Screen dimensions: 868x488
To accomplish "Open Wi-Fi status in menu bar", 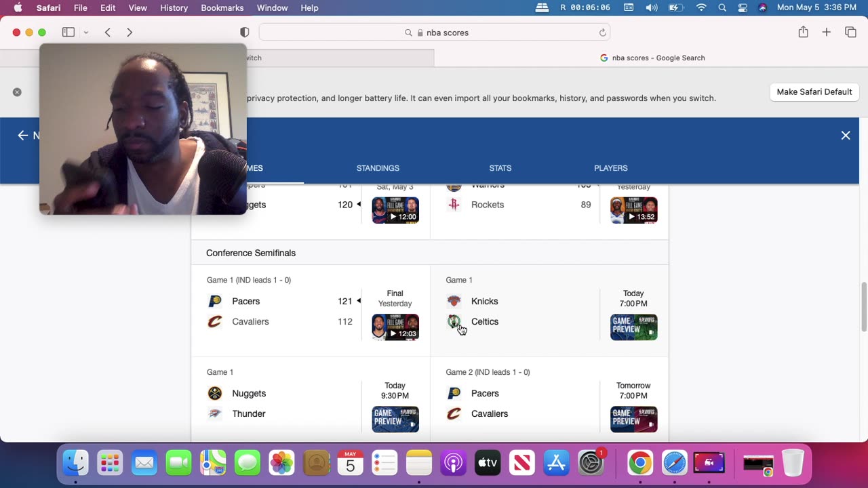I will pos(701,7).
